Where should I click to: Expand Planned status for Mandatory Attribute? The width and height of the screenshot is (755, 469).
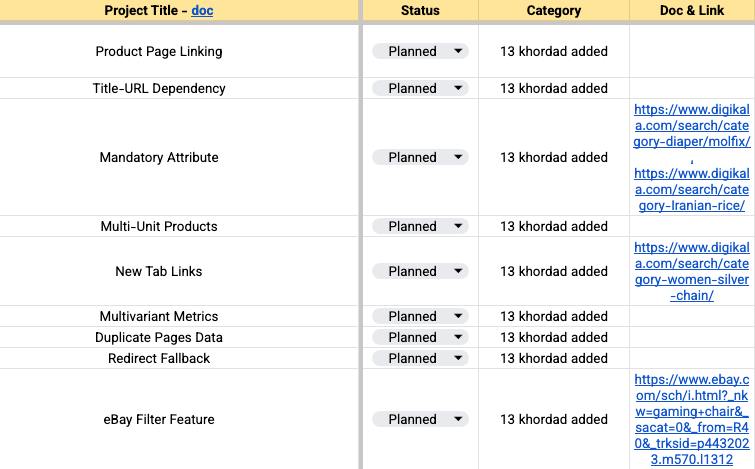click(x=458, y=157)
